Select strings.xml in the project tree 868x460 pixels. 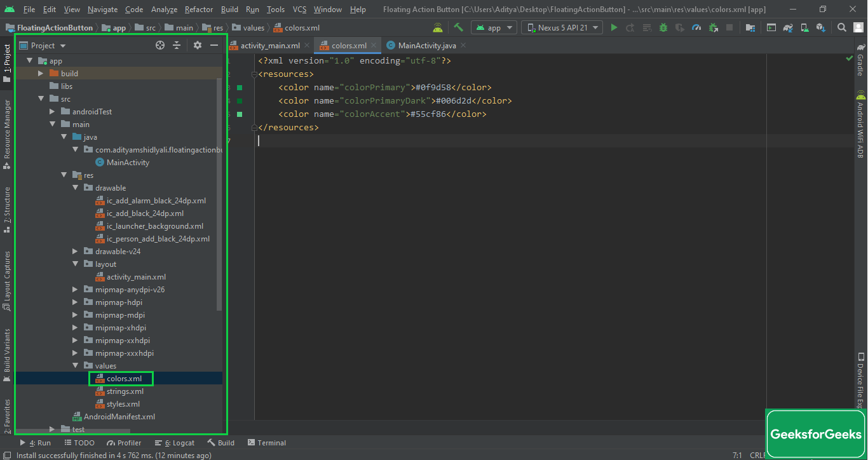[x=125, y=391]
